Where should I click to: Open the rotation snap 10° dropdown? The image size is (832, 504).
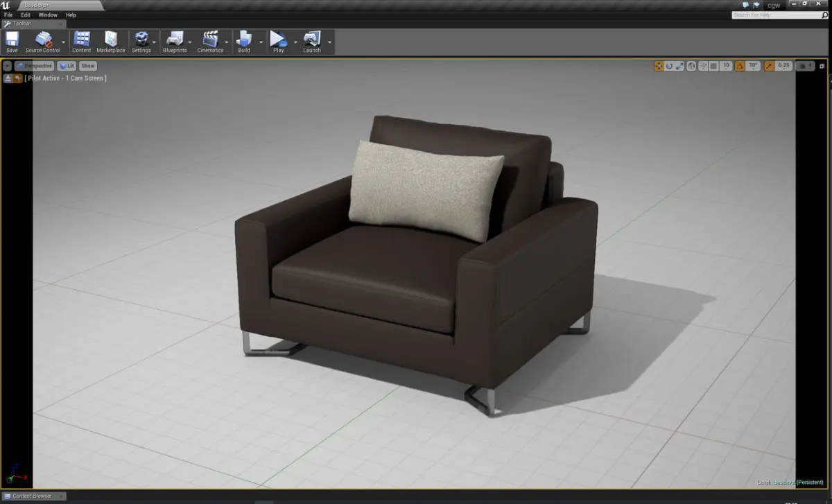754,66
